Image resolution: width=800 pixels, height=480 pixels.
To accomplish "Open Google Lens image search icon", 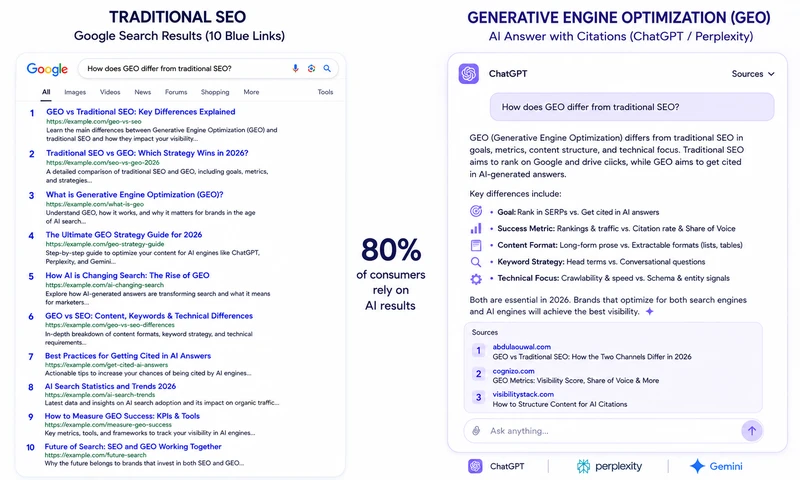I will (x=311, y=68).
